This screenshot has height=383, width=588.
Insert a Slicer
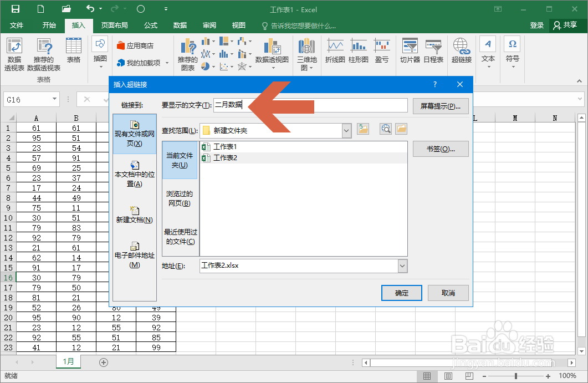[410, 51]
